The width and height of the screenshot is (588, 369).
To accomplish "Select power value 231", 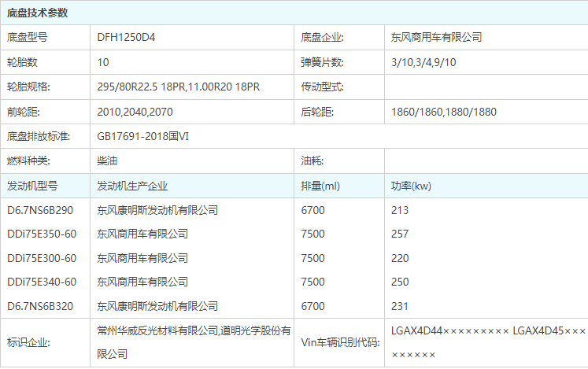I will 400,306.
